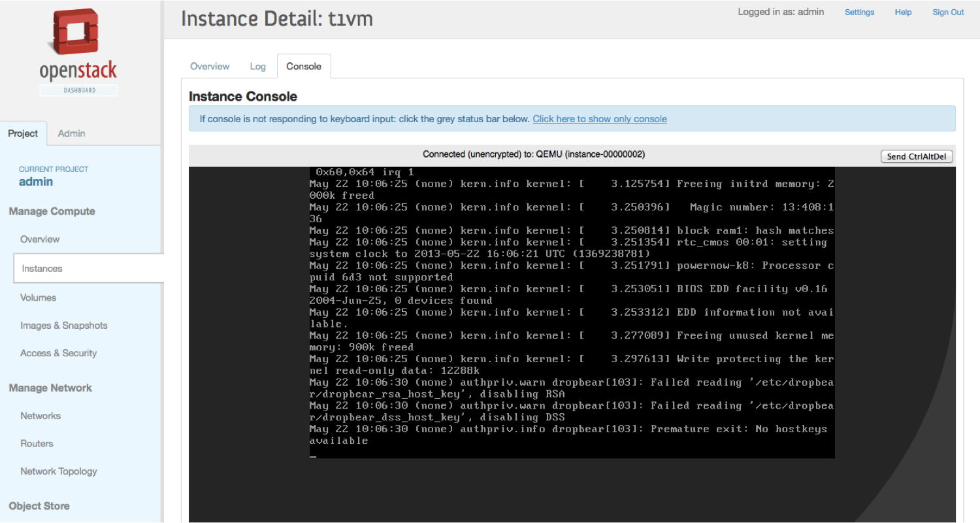Switch to the Admin tab

click(x=71, y=133)
